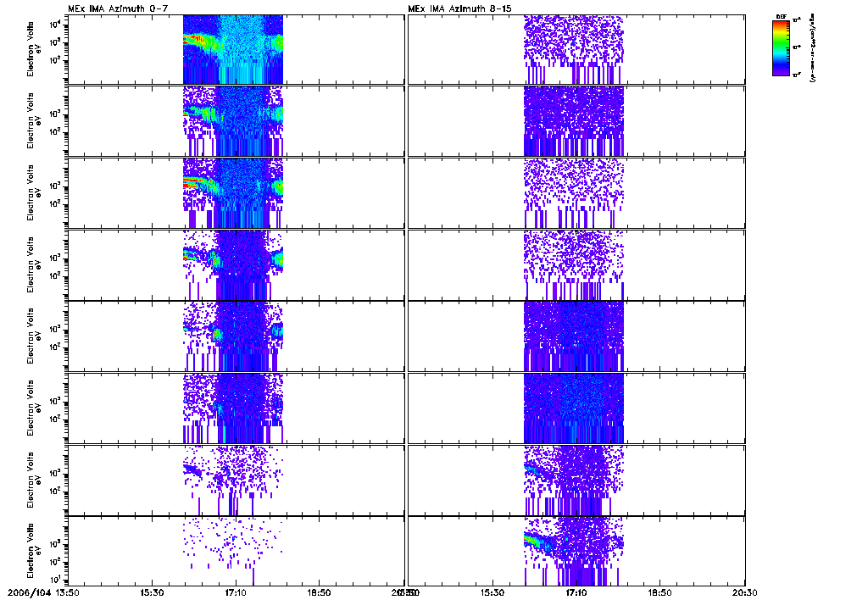The height and width of the screenshot is (600, 868).
Task: Select the top spectrogram panel in Azimuth 8-15 column
Action: point(576,49)
